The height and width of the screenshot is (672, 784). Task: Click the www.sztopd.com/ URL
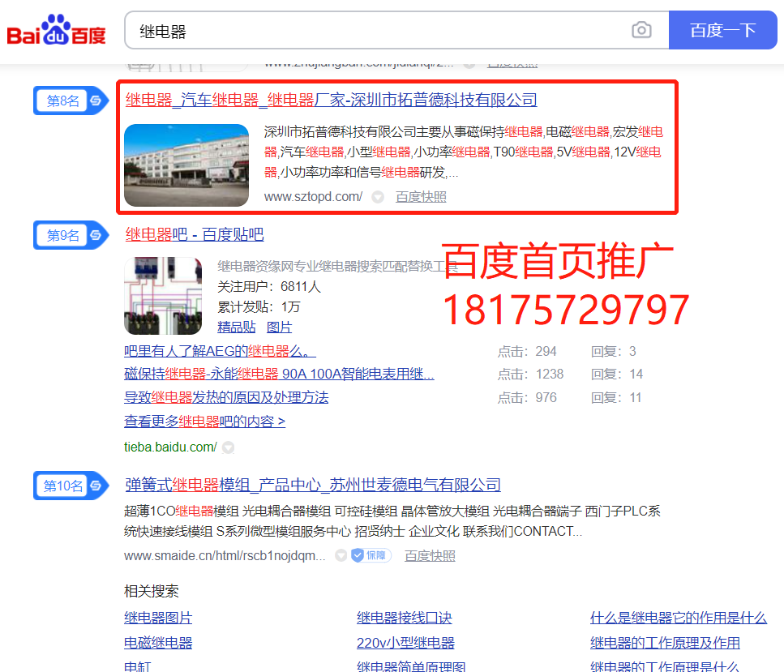point(313,197)
